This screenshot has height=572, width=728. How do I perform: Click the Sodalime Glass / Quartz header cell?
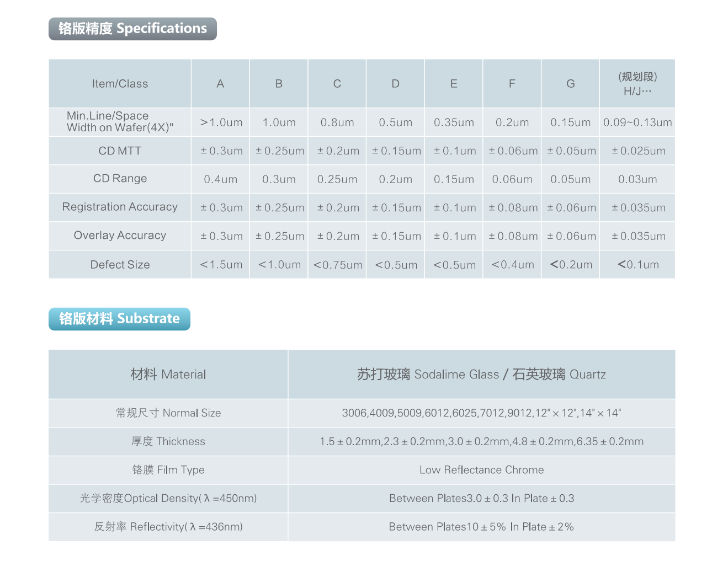click(x=481, y=375)
